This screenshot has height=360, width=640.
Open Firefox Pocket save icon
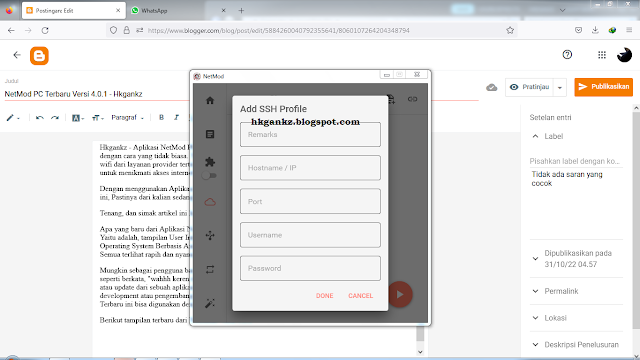pyautogui.click(x=578, y=30)
